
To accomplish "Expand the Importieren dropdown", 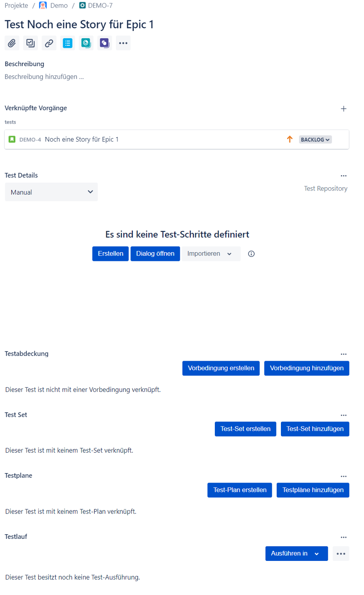I will pos(211,254).
